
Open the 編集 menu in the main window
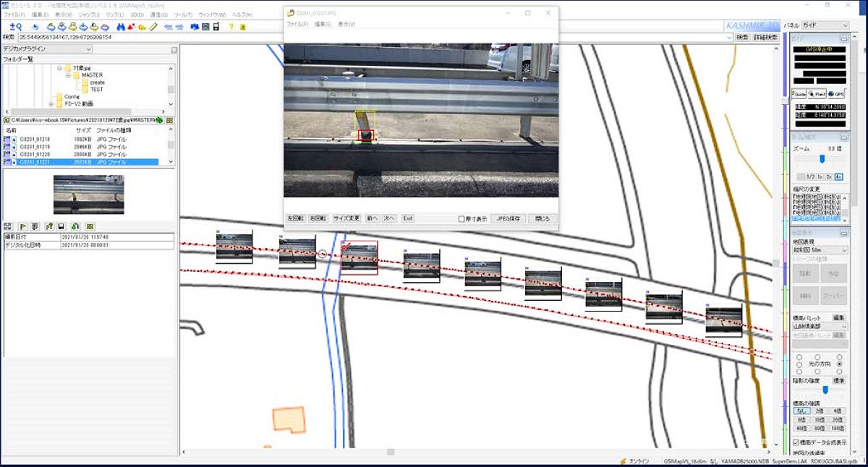pos(39,14)
